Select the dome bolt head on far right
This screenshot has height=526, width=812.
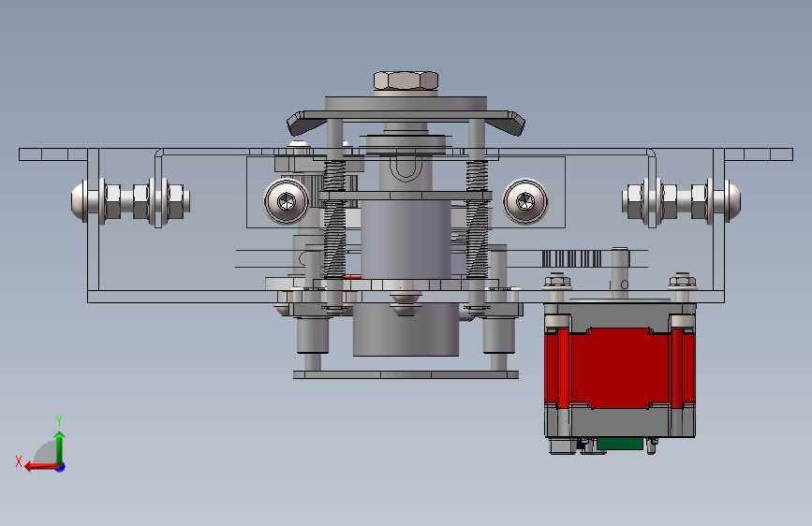733,201
